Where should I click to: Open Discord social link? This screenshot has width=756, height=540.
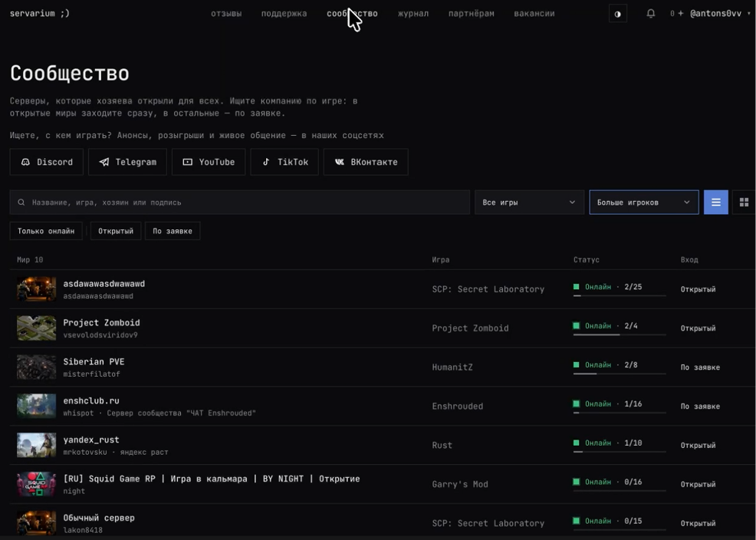[46, 162]
